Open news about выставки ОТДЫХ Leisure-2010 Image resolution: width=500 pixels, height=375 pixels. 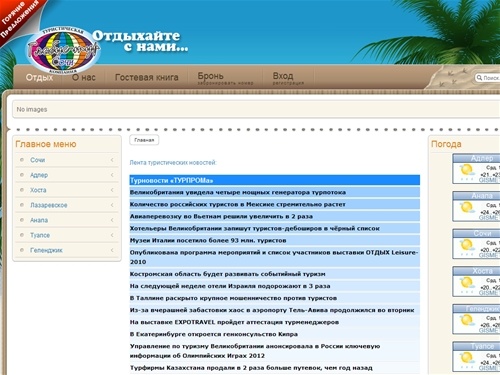(x=274, y=257)
